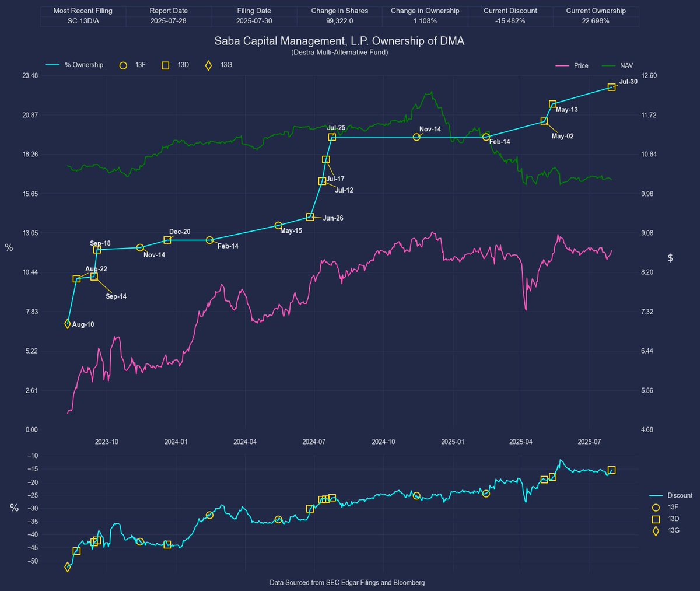Click the cyan Discount legend line

pyautogui.click(x=656, y=496)
